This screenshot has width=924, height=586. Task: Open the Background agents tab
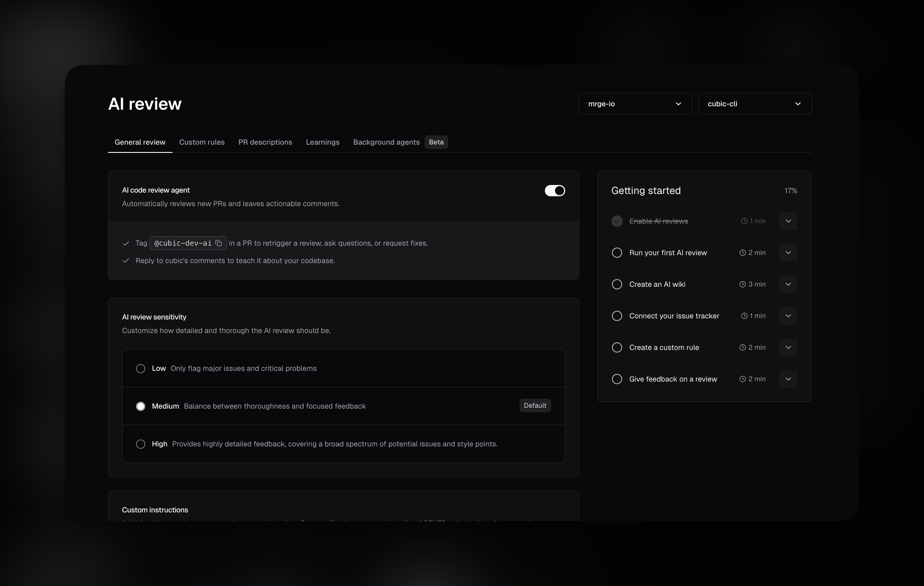tap(386, 142)
